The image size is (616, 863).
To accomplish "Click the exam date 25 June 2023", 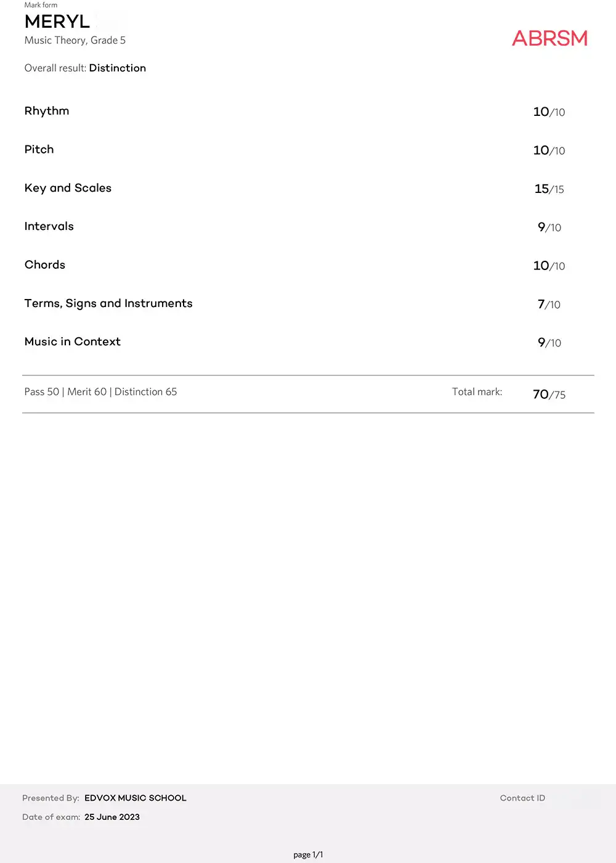I will [x=112, y=817].
